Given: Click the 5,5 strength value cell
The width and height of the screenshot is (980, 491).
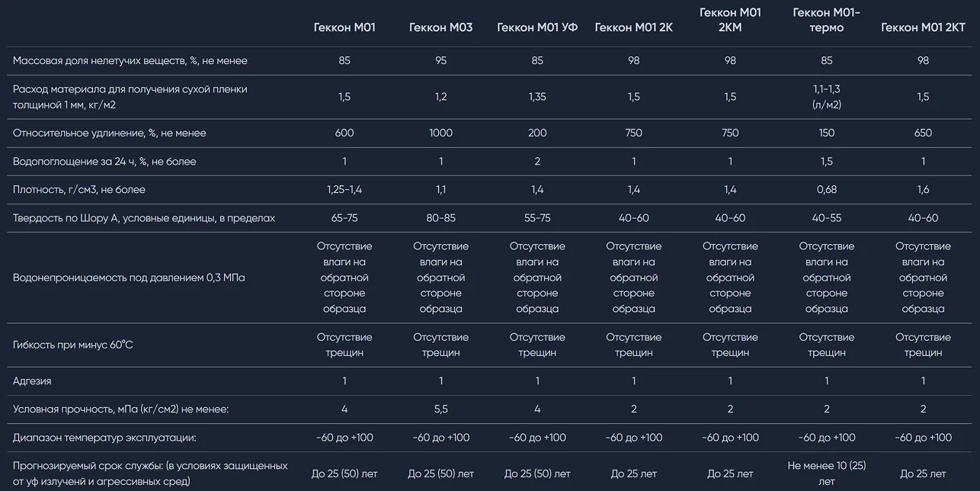Looking at the screenshot, I should click(x=440, y=409).
